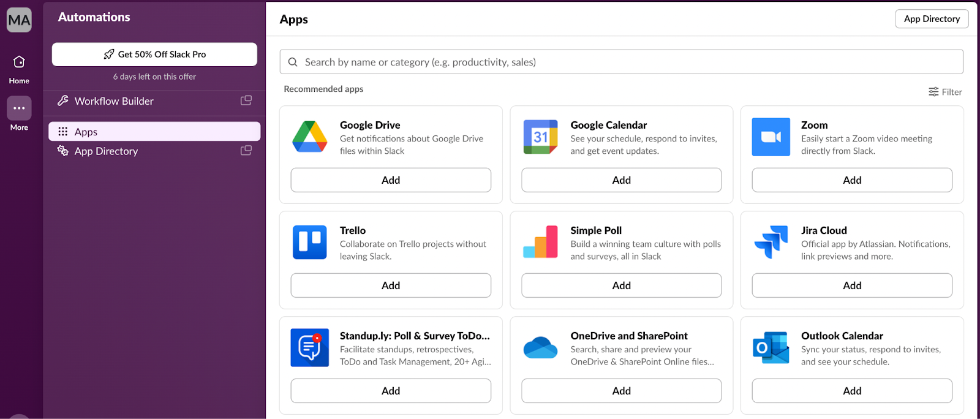Add the Google Calendar app
This screenshot has width=980, height=419.
(x=621, y=180)
